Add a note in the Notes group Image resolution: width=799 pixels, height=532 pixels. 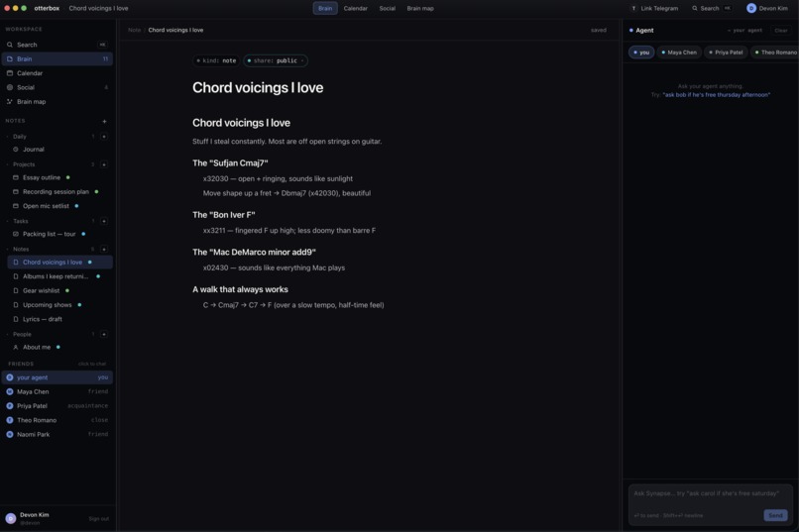[104, 249]
